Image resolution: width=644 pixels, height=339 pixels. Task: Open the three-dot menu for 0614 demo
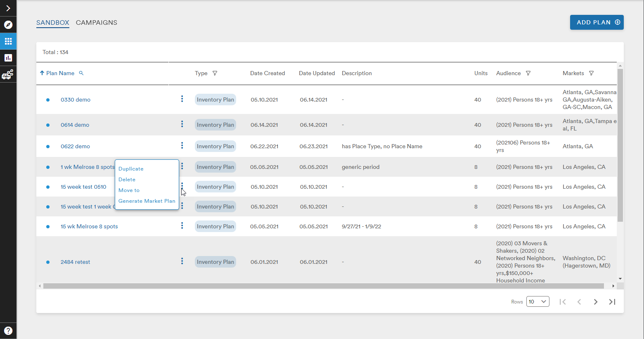pos(182,124)
